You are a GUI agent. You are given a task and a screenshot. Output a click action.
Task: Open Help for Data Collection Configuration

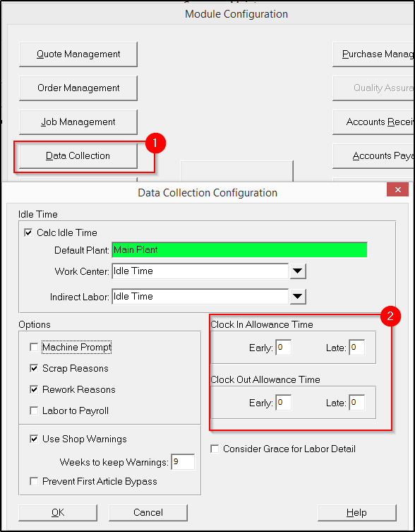(357, 513)
